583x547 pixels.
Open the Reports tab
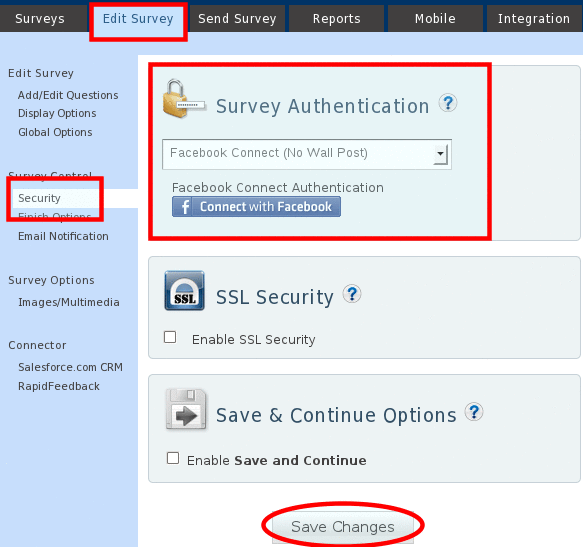(x=336, y=19)
